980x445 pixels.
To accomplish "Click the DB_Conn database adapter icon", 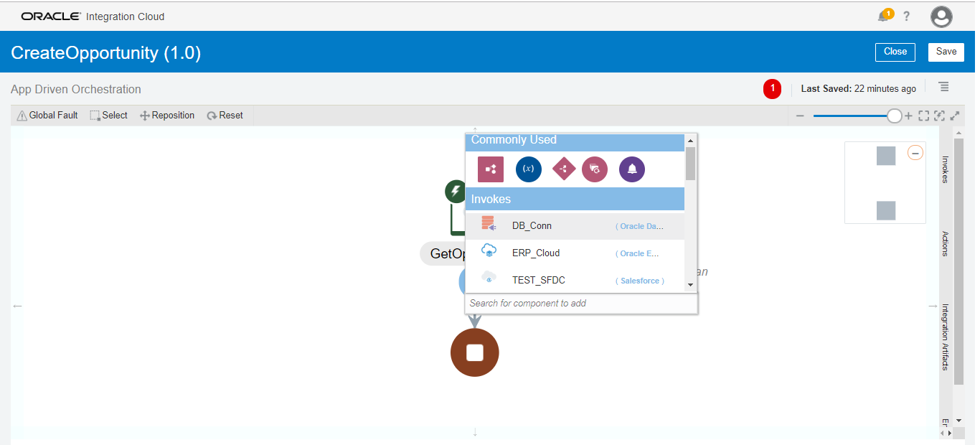I will tap(489, 223).
